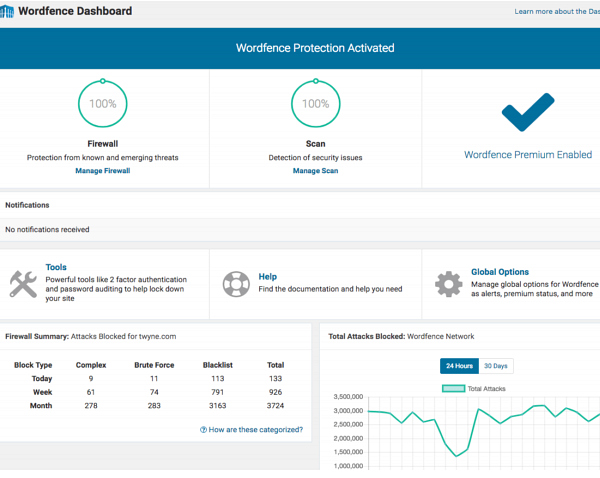Open 'Learn more about the Dashboard' link
Image resolution: width=600 pixels, height=478 pixels.
557,11
